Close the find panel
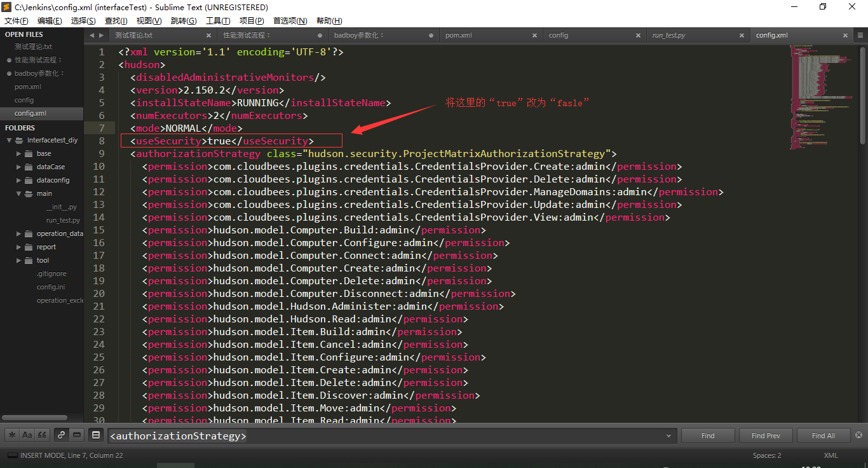The image size is (868, 468). [858, 435]
